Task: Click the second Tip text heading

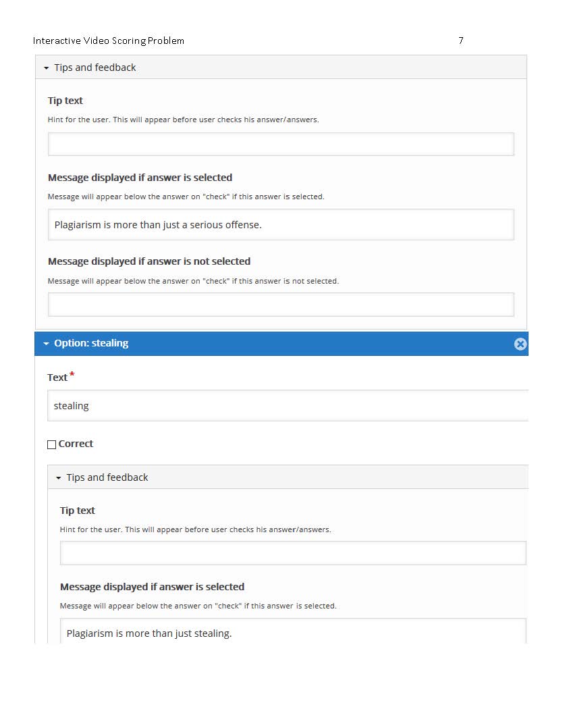Action: pos(77,511)
